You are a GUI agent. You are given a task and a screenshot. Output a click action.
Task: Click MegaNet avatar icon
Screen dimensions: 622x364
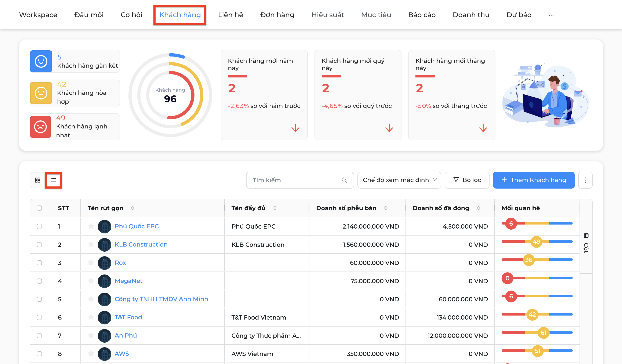tap(104, 281)
